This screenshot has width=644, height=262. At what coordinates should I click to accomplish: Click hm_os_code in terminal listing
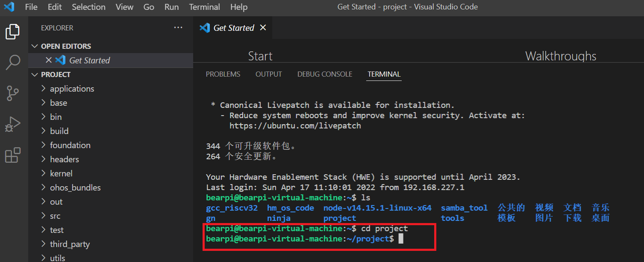(x=291, y=208)
